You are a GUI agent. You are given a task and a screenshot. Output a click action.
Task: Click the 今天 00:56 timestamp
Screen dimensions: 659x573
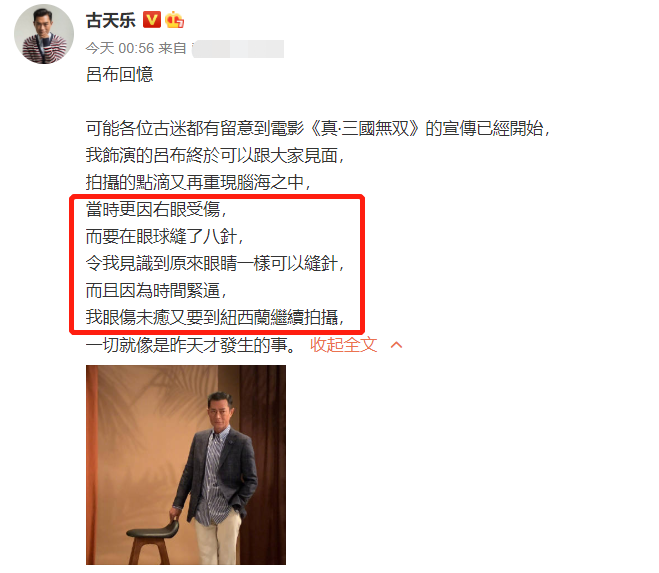point(120,48)
